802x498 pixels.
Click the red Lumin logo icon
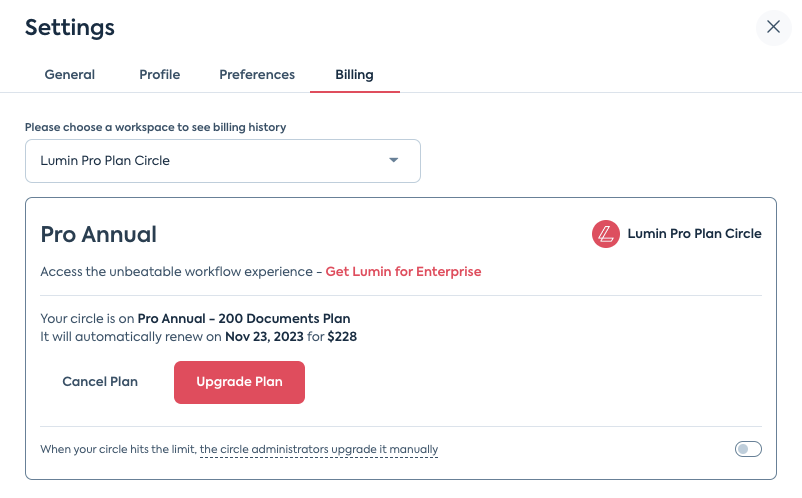pyautogui.click(x=606, y=234)
